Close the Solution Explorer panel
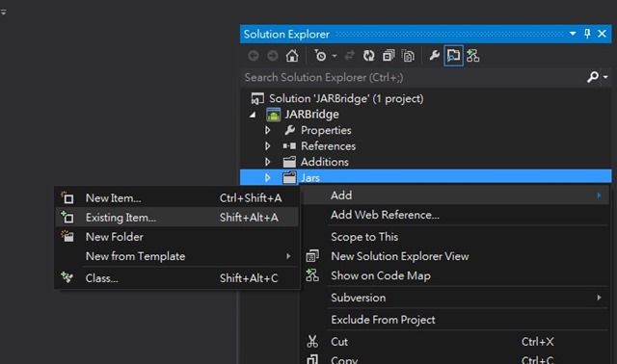The height and width of the screenshot is (364, 617). 602,34
